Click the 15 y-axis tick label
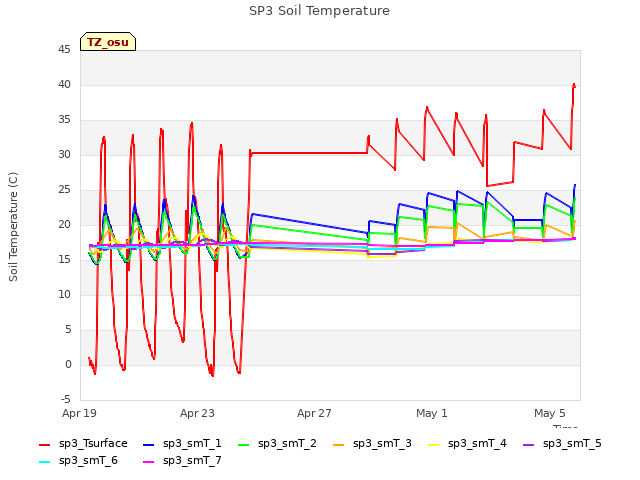The height and width of the screenshot is (480, 640). coord(64,260)
